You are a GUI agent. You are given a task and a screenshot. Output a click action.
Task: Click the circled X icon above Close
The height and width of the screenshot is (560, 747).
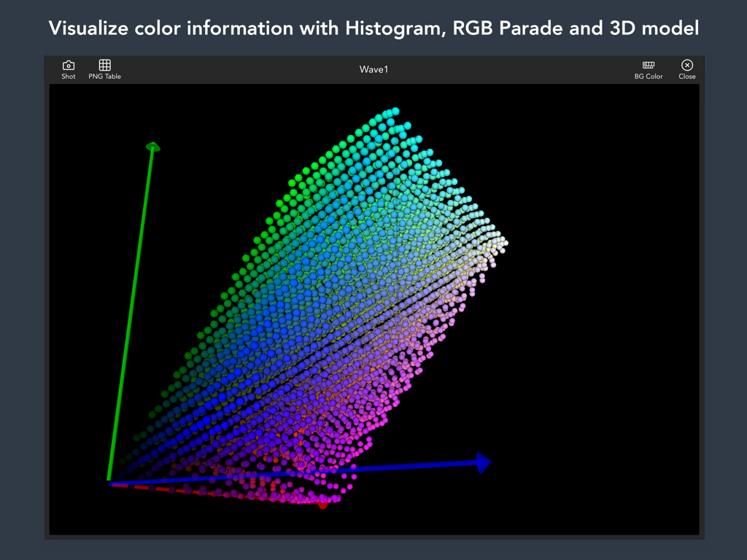tap(686, 64)
